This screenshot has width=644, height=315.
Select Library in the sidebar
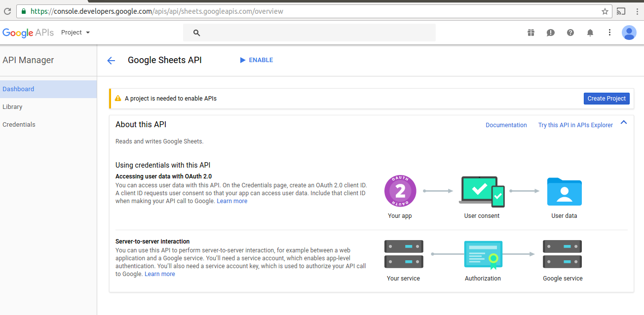click(48, 107)
